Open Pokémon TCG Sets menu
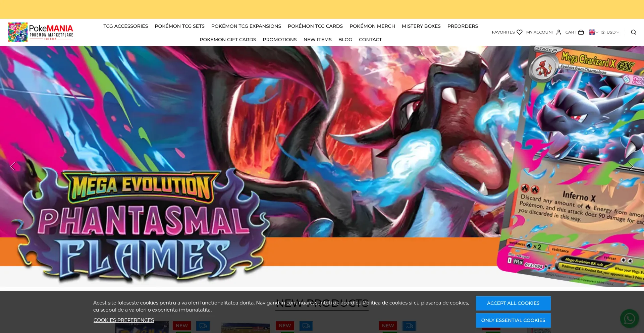Screen dimensions: 644x333 pyautogui.click(x=180, y=26)
